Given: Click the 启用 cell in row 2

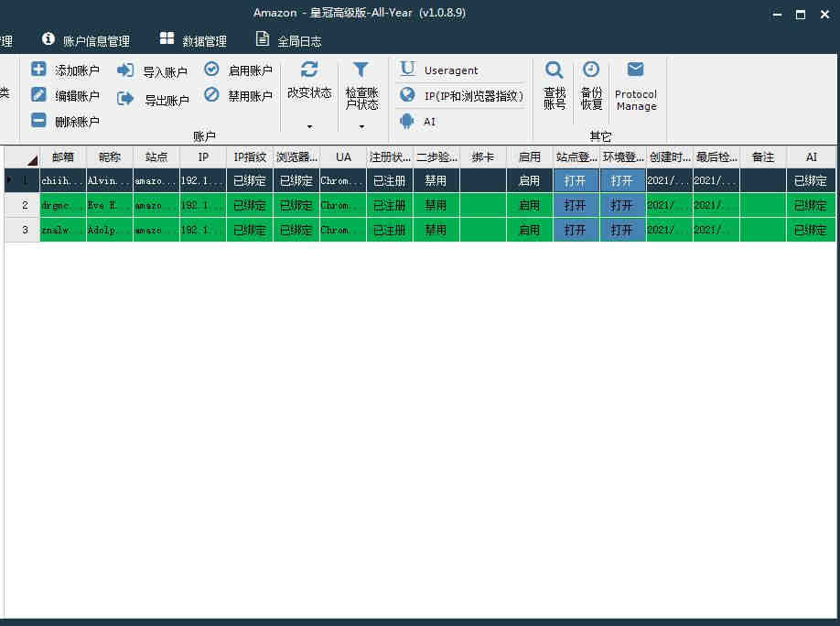Looking at the screenshot, I should (529, 205).
